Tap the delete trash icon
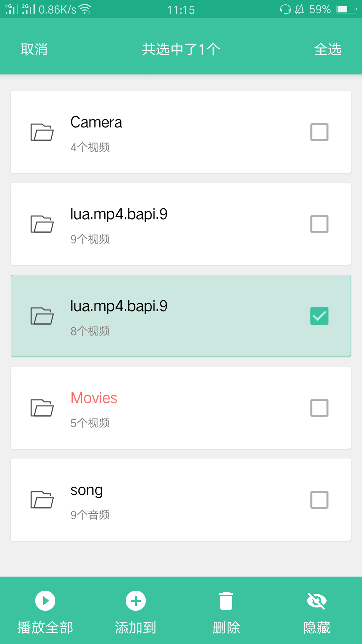 pyautogui.click(x=226, y=600)
